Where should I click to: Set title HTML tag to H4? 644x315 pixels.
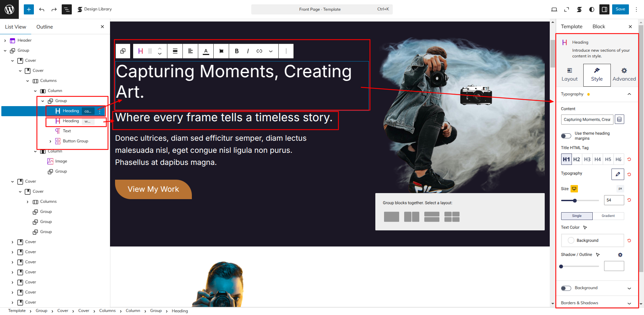click(x=598, y=160)
